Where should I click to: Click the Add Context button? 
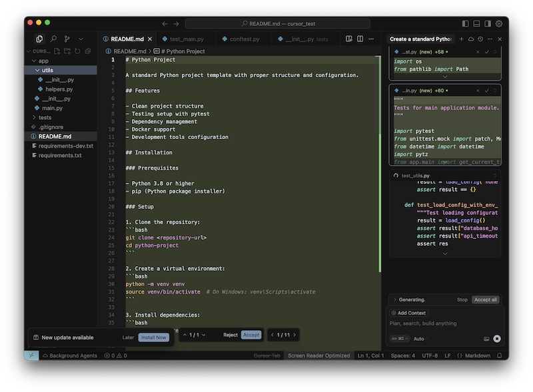coord(408,313)
